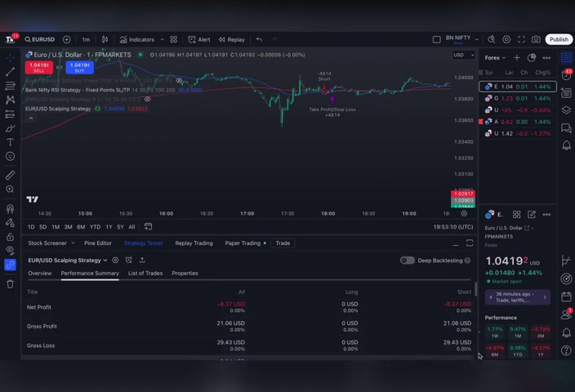Click the Trade button
575x392 pixels.
(283, 243)
